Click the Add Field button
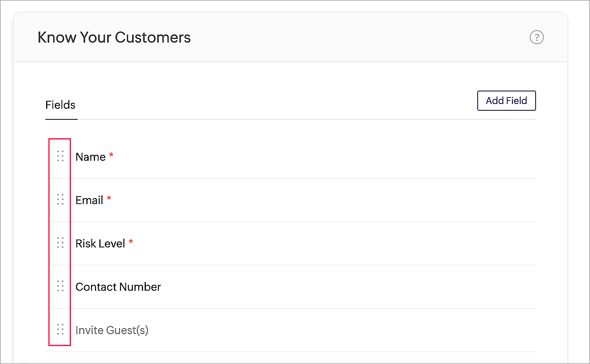The width and height of the screenshot is (590, 364). 506,101
